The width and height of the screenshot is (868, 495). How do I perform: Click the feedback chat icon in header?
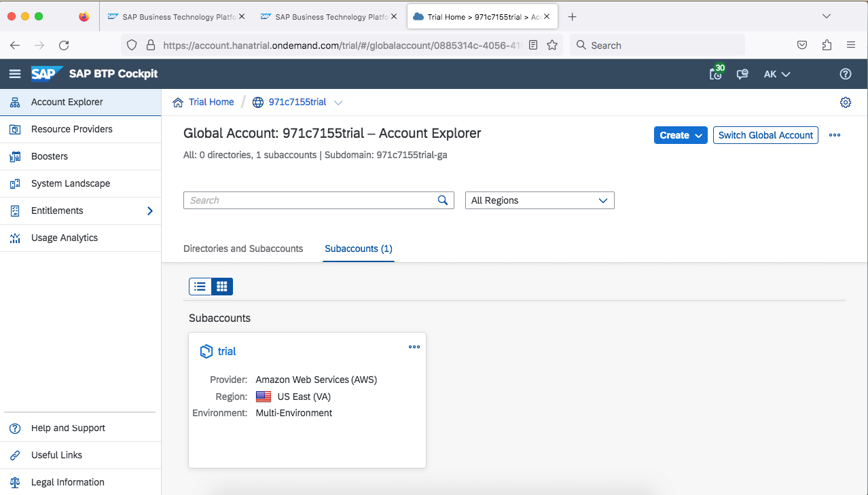point(742,75)
